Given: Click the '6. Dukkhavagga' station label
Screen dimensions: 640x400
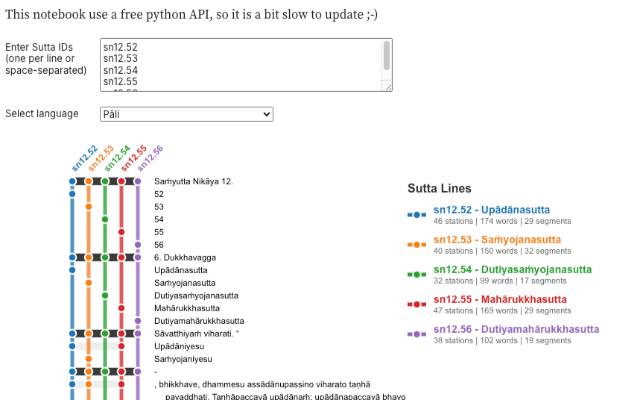Looking at the screenshot, I should coord(180,258).
